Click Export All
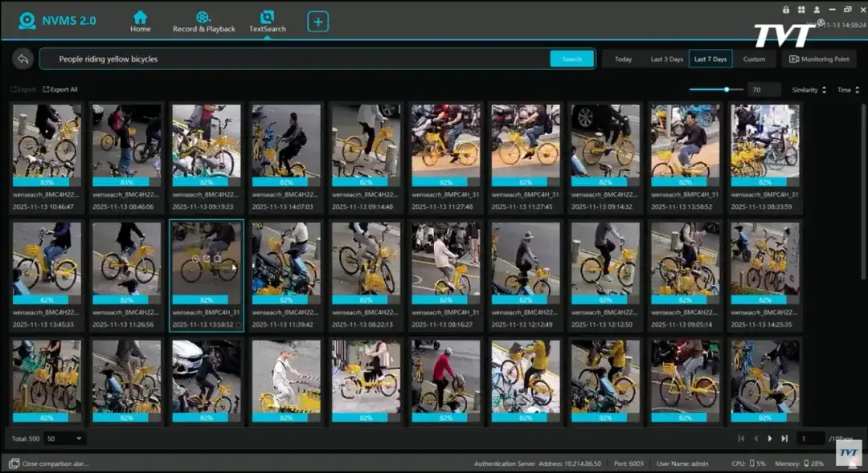The height and width of the screenshot is (473, 868). pyautogui.click(x=60, y=90)
